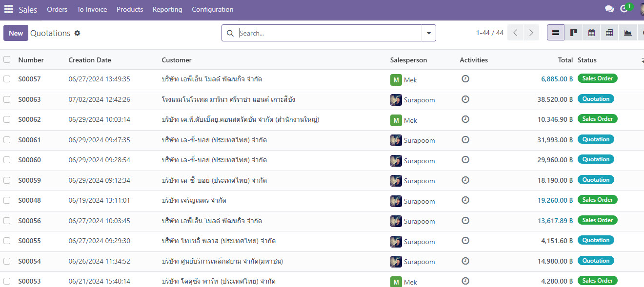
Task: Expand the search filter dropdown arrow
Action: tap(429, 33)
